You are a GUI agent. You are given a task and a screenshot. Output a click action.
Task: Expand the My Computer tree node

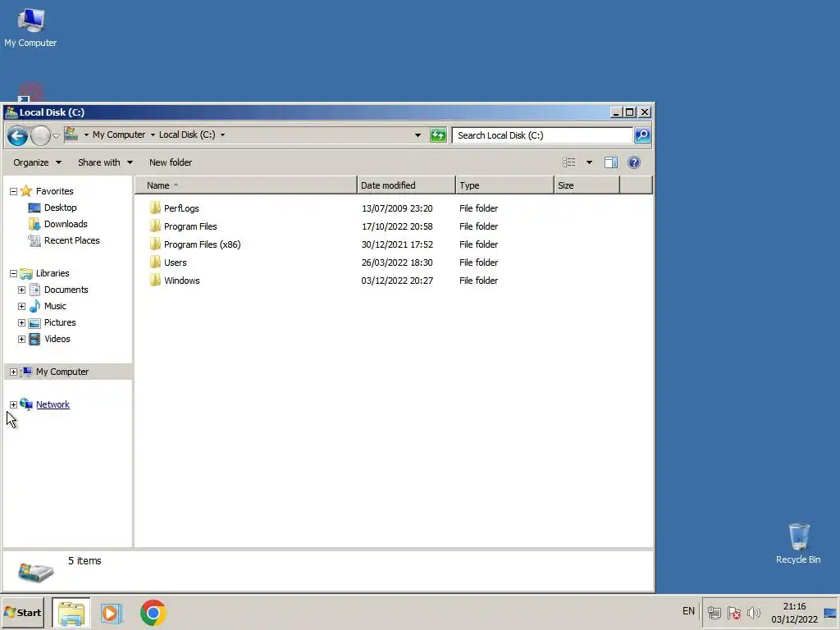13,372
